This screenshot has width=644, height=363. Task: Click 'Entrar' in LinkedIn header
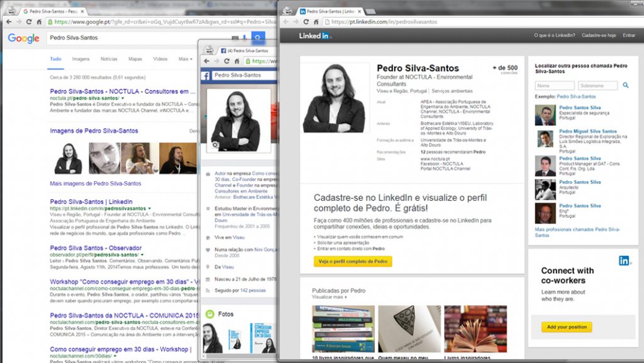coord(628,35)
